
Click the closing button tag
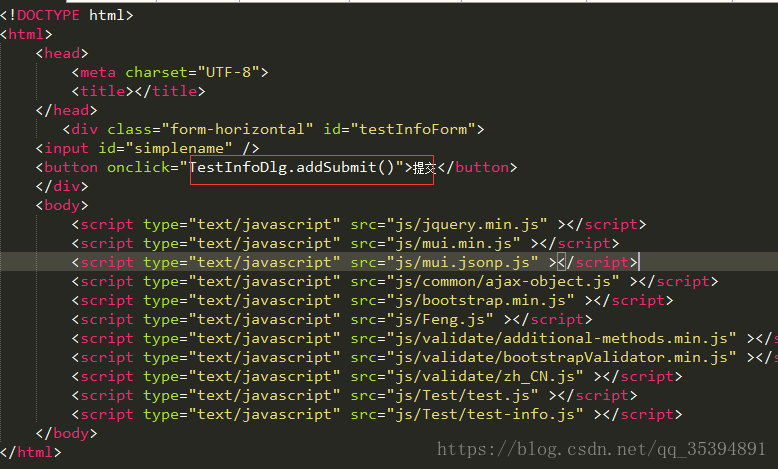tap(477, 167)
